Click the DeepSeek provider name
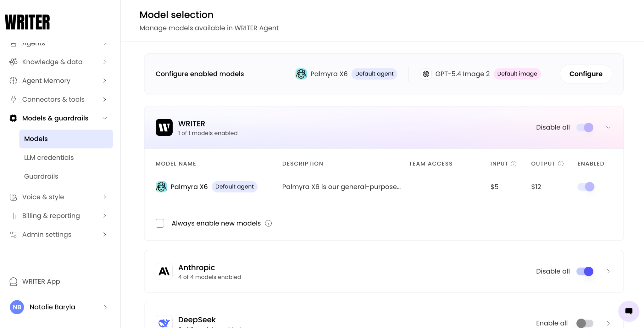The width and height of the screenshot is (644, 328). point(197,320)
